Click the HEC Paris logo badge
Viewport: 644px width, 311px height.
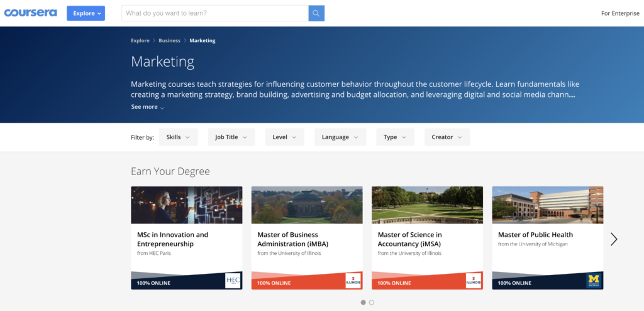coord(233,281)
